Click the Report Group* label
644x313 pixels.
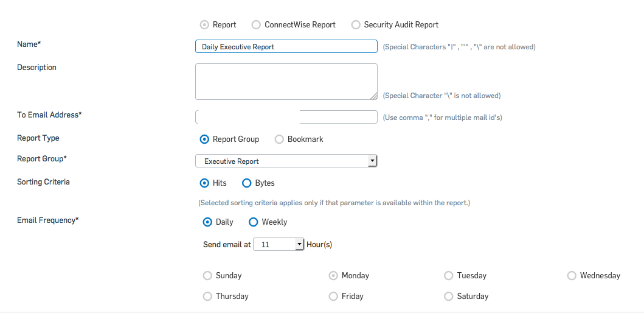click(41, 158)
